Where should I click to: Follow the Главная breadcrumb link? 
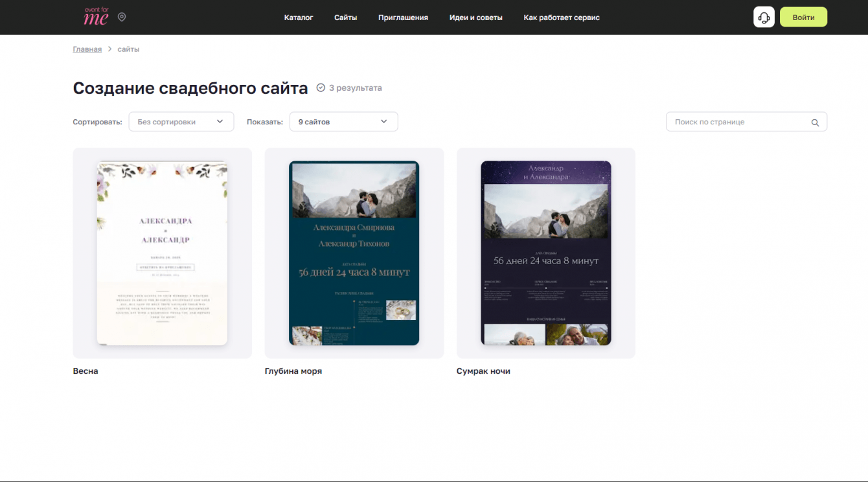pyautogui.click(x=87, y=49)
